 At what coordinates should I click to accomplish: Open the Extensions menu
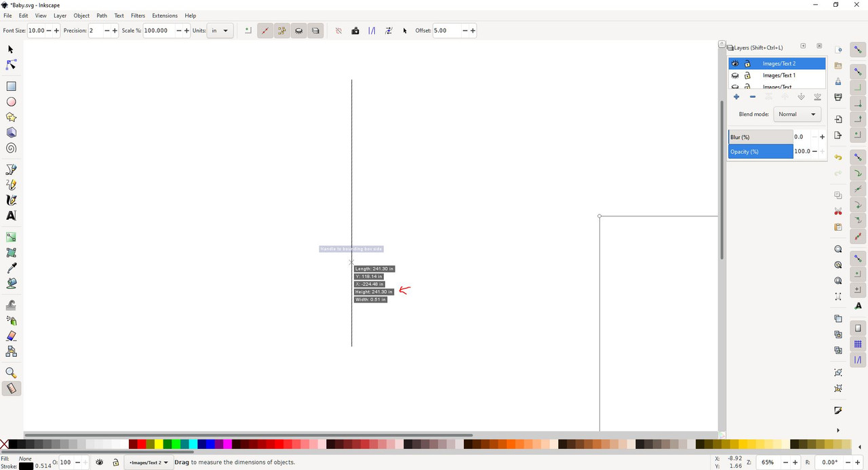tap(164, 16)
